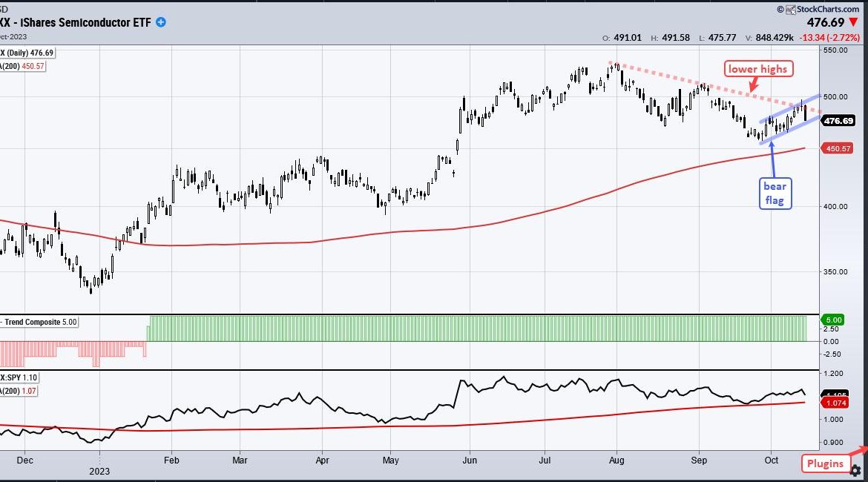Click the -2.50 trend composite axis label
Screen dimensions: 868x482
point(832,354)
